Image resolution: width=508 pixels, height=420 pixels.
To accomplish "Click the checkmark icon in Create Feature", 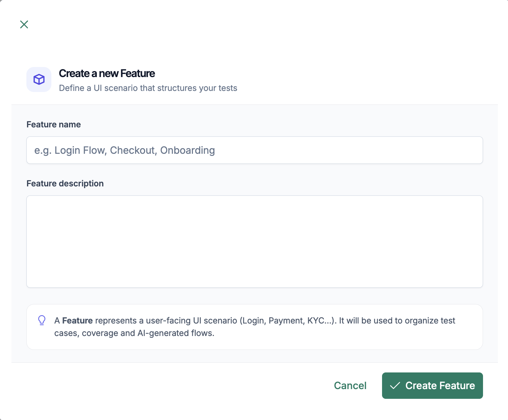I will click(395, 386).
